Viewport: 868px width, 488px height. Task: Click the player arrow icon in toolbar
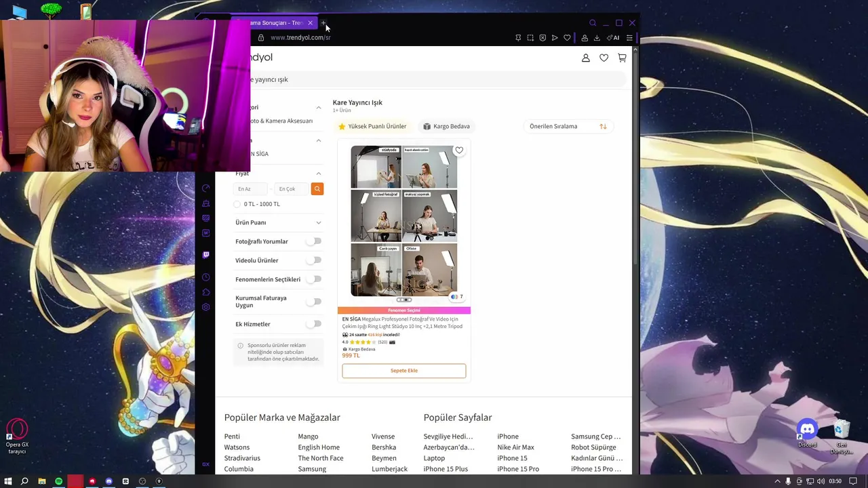coord(555,38)
